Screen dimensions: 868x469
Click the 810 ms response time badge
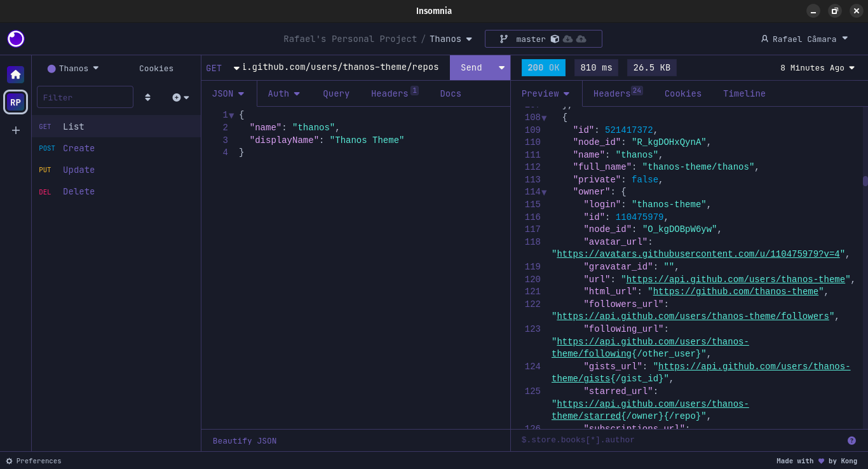click(x=596, y=67)
